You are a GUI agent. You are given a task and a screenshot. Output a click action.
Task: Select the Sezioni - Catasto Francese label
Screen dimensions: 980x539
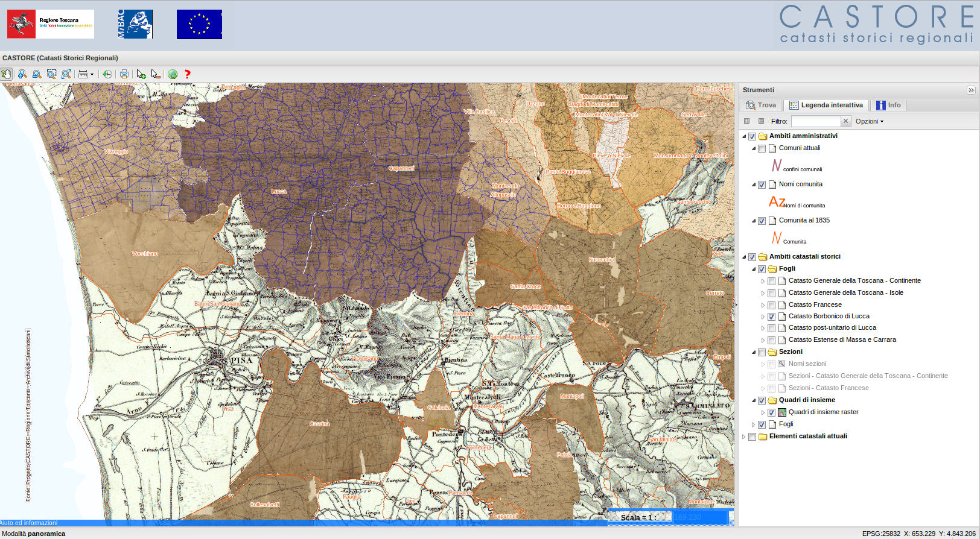[x=829, y=388]
